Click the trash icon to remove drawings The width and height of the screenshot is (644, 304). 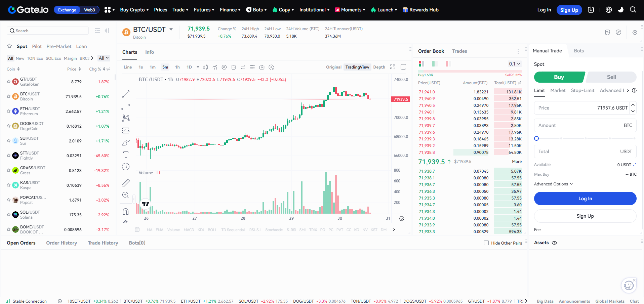234,67
